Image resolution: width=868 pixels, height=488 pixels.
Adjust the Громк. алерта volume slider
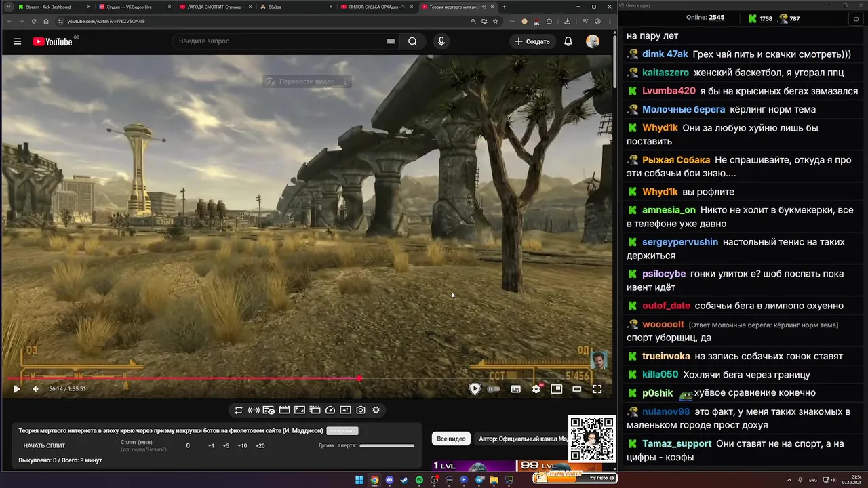(387, 446)
